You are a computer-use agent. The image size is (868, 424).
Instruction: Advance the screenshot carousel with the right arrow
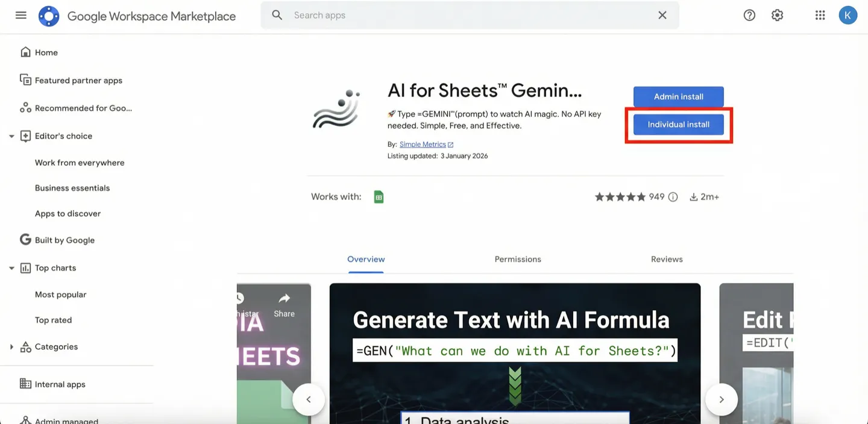(x=722, y=399)
